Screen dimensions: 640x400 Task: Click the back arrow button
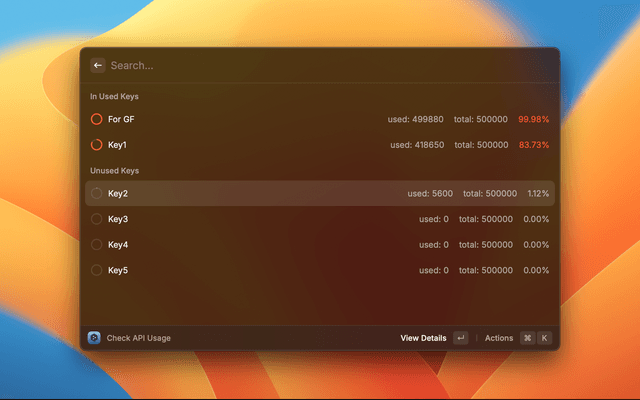(x=98, y=65)
